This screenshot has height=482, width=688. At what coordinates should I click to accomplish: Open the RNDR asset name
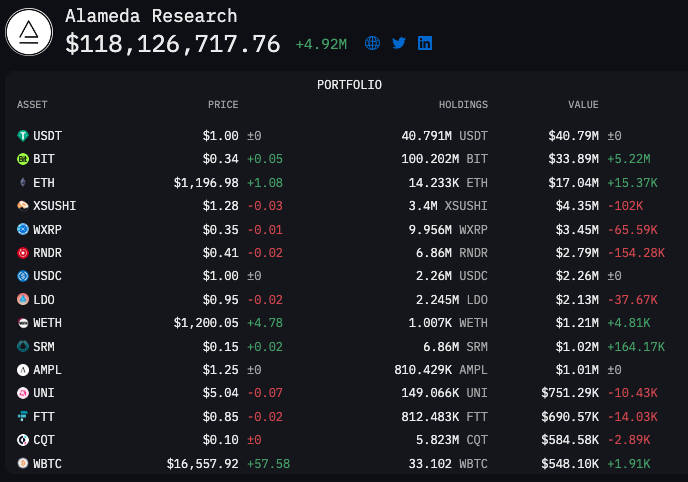[47, 253]
